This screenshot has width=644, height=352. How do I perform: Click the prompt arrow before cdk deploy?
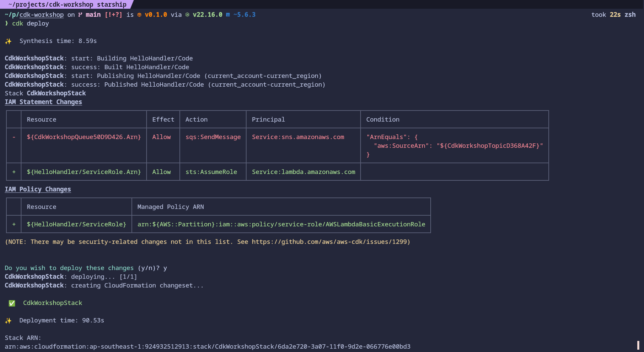[6, 24]
